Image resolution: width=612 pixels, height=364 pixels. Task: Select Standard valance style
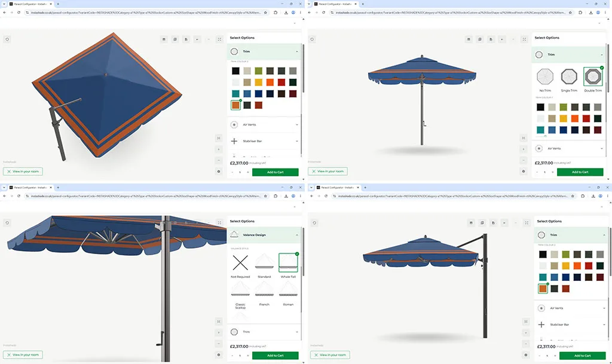tap(264, 266)
